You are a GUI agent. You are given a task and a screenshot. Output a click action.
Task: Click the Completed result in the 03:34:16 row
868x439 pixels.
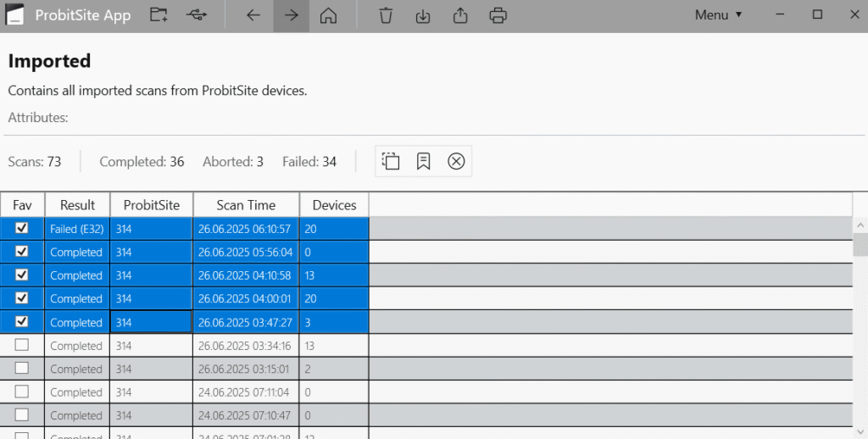coord(76,346)
